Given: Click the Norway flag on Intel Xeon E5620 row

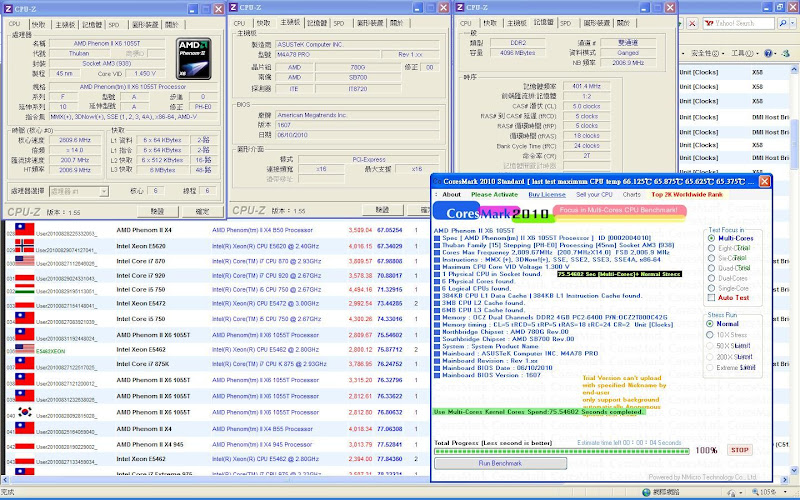Looking at the screenshot, I should pos(24,245).
